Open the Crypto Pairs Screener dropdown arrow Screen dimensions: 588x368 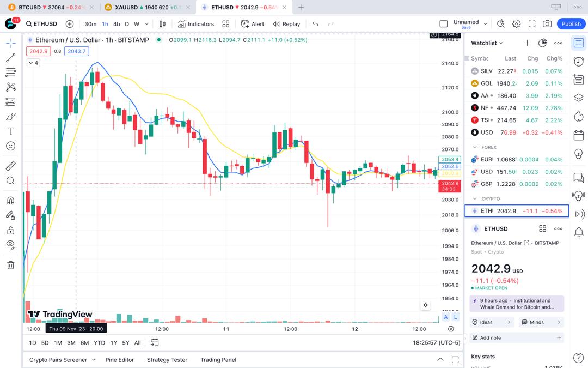[94, 360]
